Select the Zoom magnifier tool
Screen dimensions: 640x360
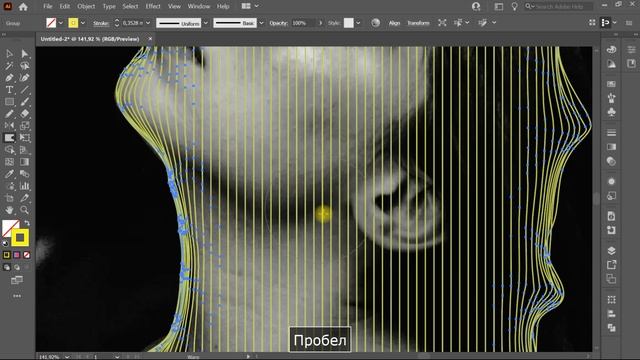coord(24,210)
